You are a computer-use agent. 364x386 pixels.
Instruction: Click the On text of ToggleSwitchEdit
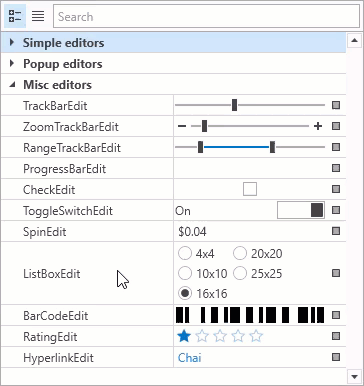pos(183,211)
